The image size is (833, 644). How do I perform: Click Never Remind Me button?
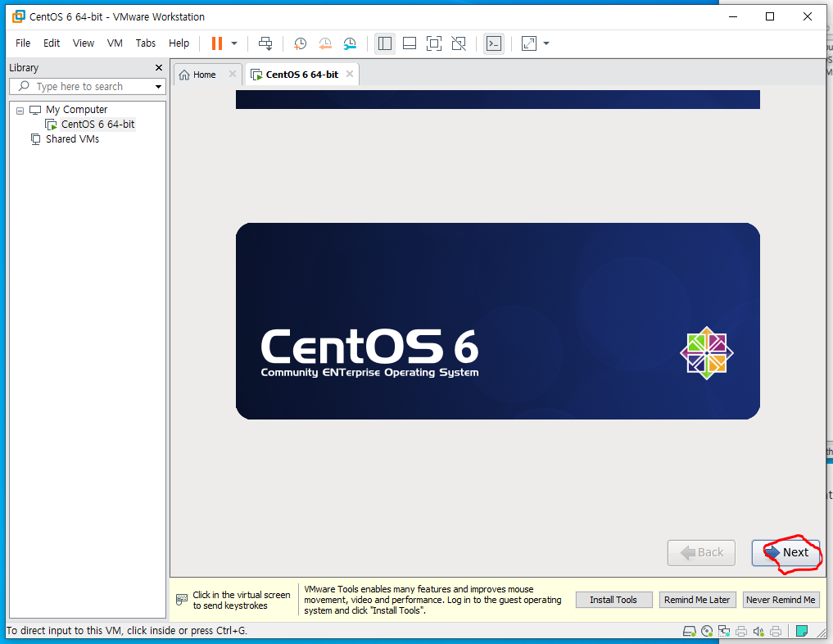tap(781, 600)
